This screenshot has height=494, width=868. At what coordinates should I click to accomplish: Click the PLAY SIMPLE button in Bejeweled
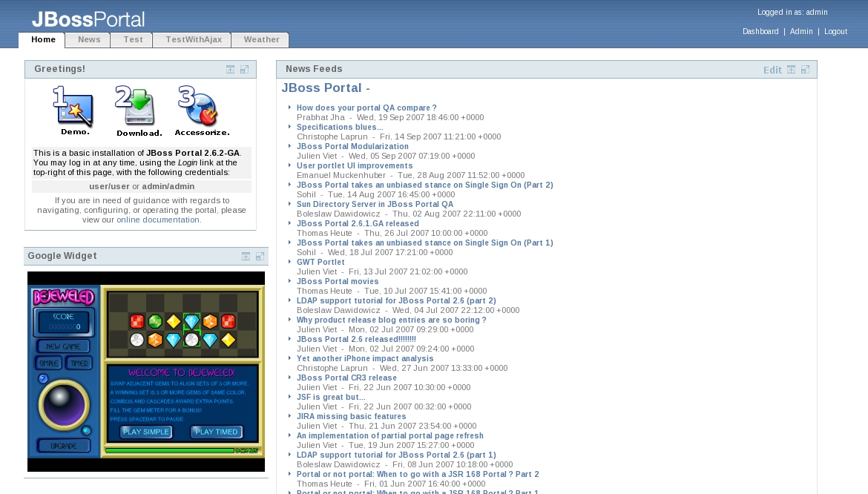click(146, 432)
